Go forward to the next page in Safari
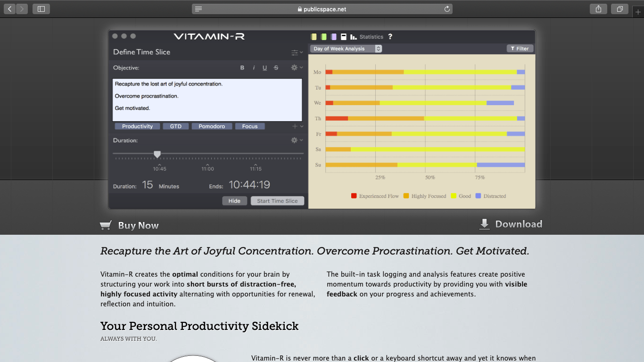The width and height of the screenshot is (644, 362). [22, 9]
